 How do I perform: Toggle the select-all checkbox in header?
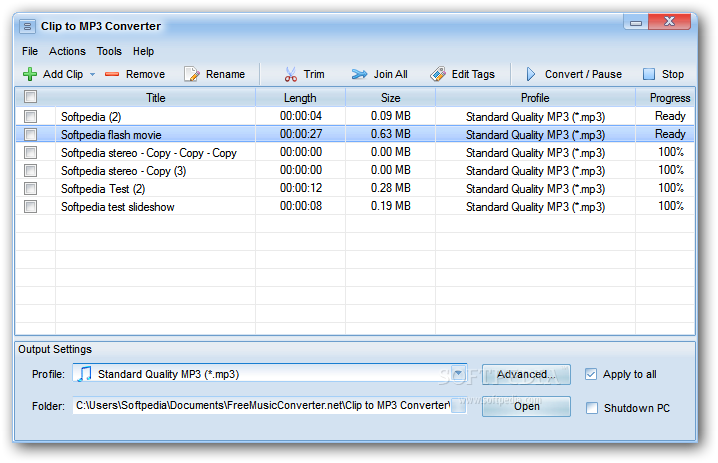(x=31, y=97)
